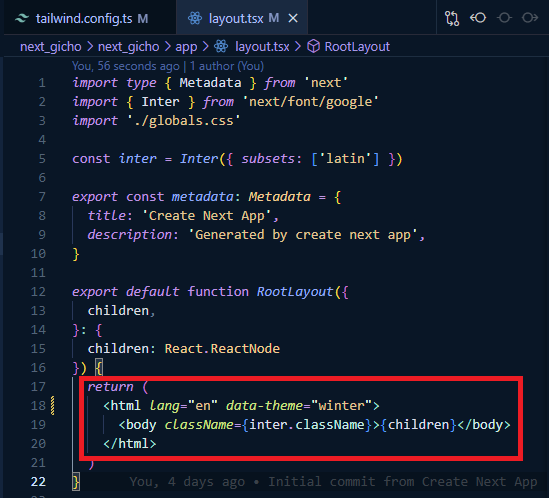
Task: Click on 'data-theme' attribute in html tag
Action: (264, 406)
